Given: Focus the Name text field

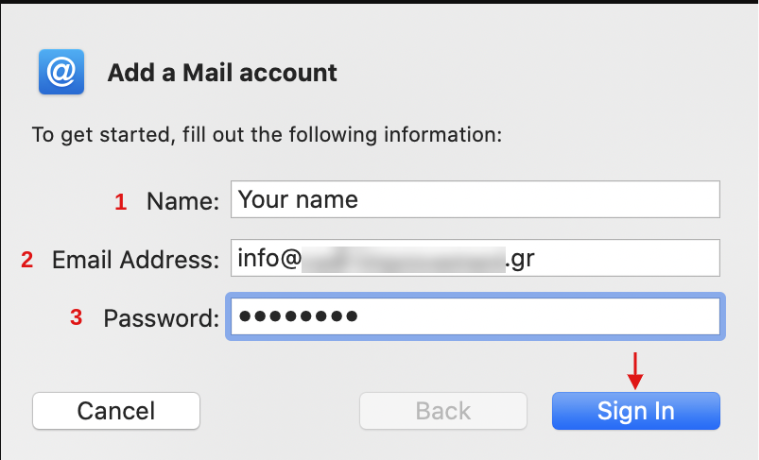Looking at the screenshot, I should pos(475,199).
